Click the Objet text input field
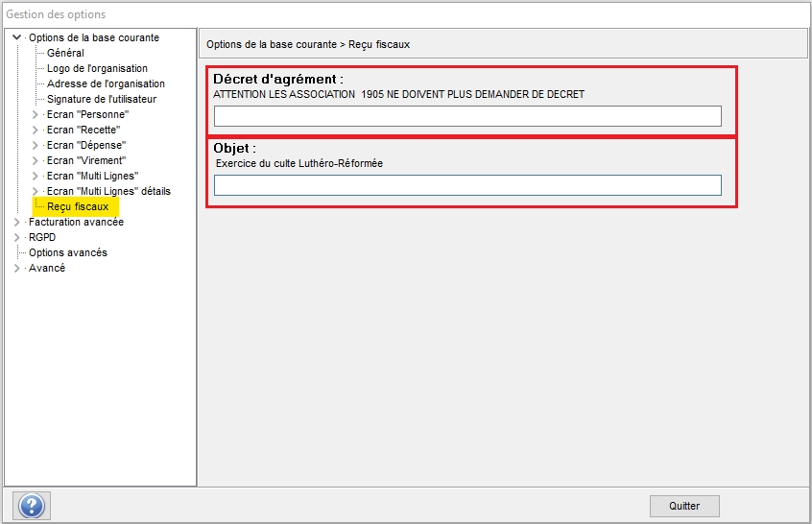The height and width of the screenshot is (524, 812). click(466, 185)
